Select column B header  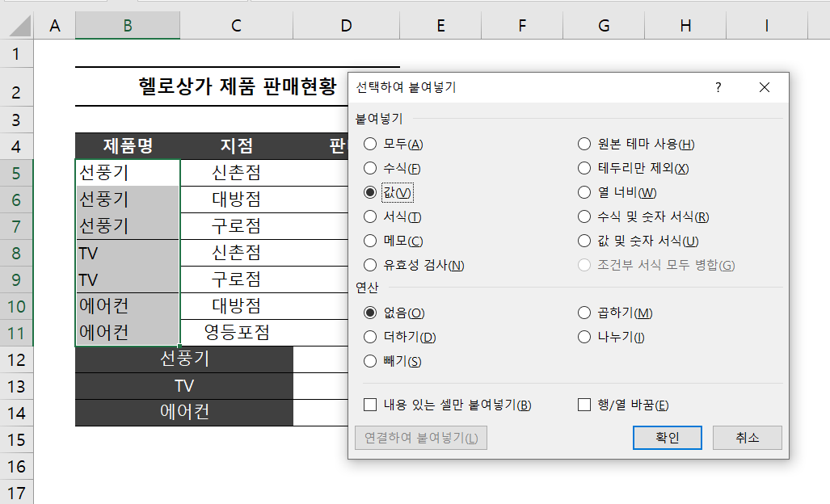128,26
